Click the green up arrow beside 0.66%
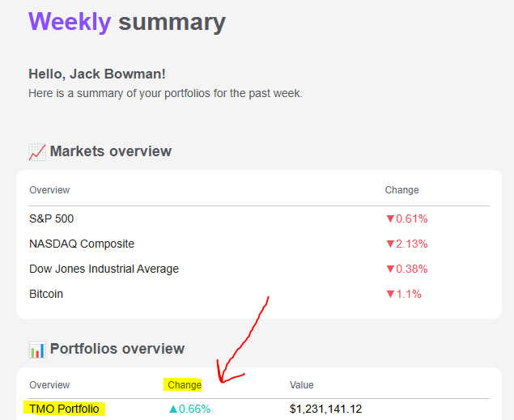514x420 pixels. point(173,409)
